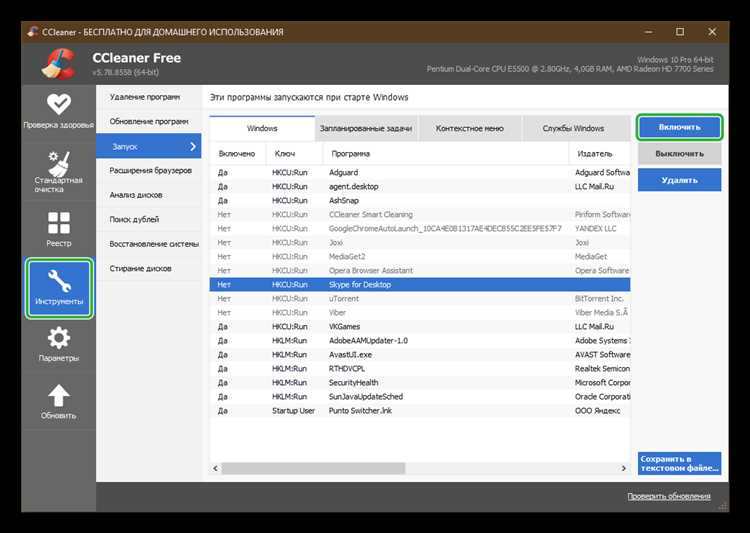The image size is (750, 533).
Task: Select the GoogleChromeAutoLaunch row
Action: pyautogui.click(x=420, y=228)
